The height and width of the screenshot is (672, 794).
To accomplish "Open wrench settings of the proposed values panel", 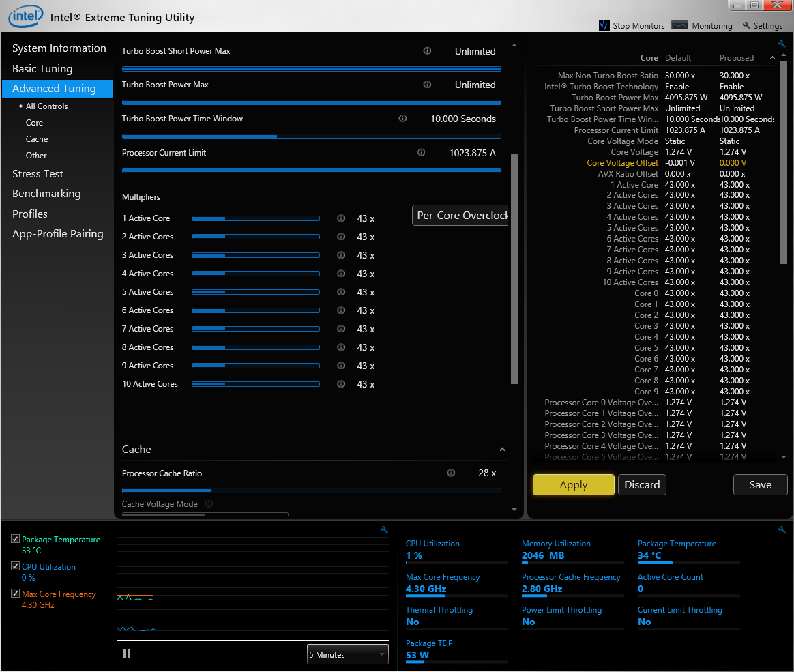I will pyautogui.click(x=782, y=44).
